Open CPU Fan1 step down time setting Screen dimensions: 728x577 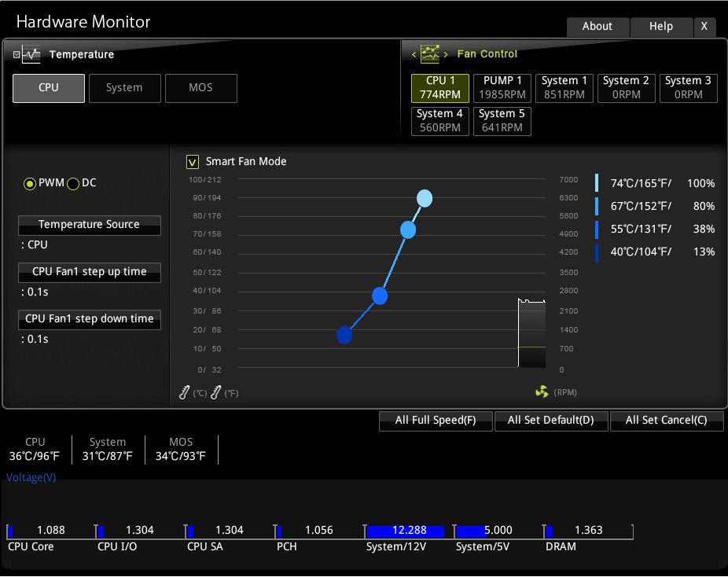pyautogui.click(x=89, y=319)
